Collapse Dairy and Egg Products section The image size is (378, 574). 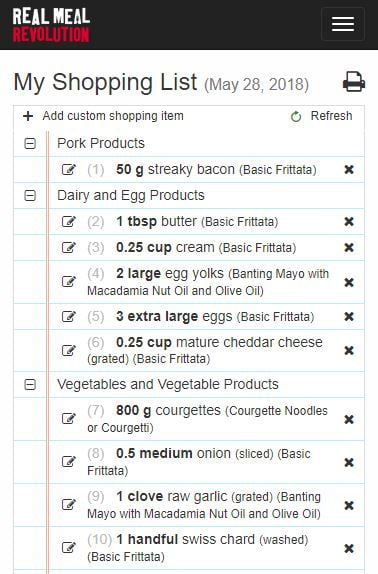coord(30,195)
